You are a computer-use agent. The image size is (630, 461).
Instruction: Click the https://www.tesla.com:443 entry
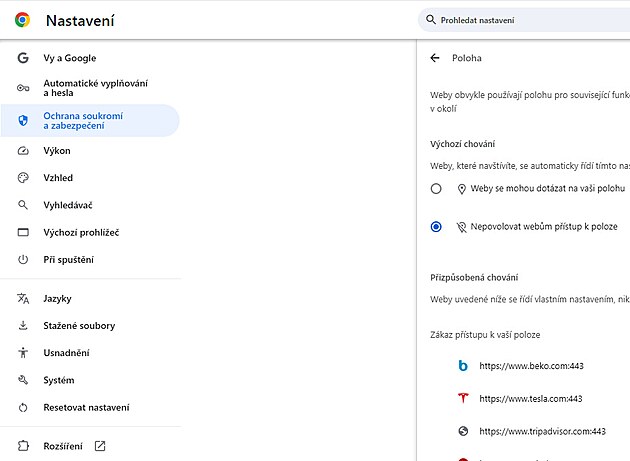(x=531, y=398)
